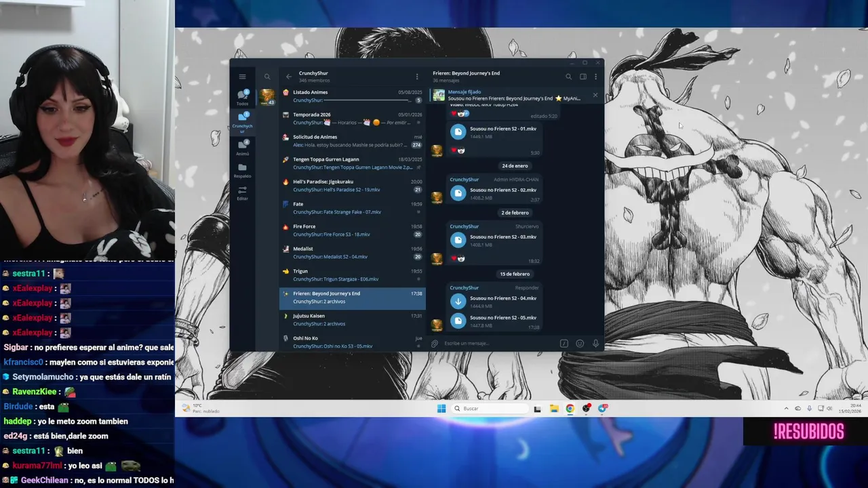
Task: Open the Listado Animes topic
Action: click(353, 96)
